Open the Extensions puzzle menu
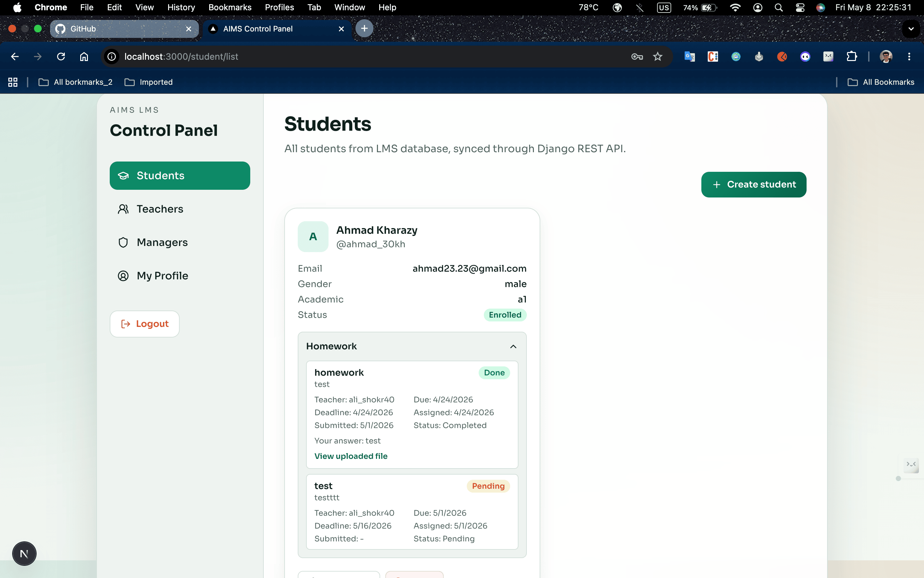924x578 pixels. 851,57
